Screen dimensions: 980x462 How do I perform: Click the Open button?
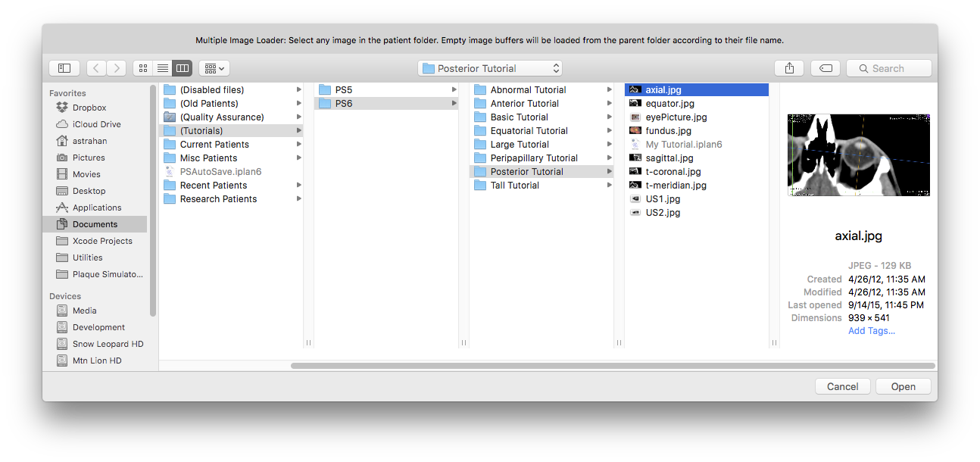click(904, 386)
